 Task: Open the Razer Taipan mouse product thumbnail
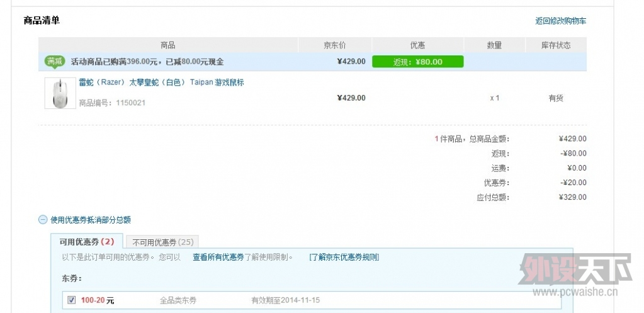tap(60, 93)
